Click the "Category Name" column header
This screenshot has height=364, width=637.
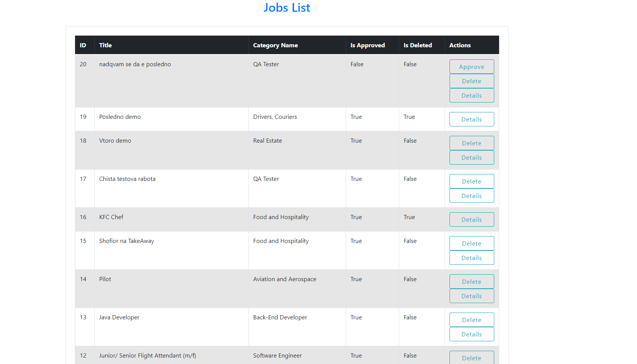coord(275,45)
